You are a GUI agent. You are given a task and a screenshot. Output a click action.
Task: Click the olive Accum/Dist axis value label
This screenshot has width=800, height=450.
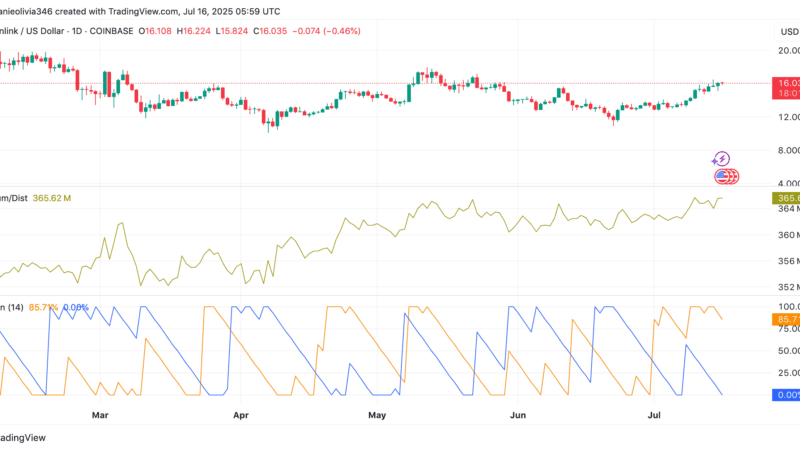(786, 198)
